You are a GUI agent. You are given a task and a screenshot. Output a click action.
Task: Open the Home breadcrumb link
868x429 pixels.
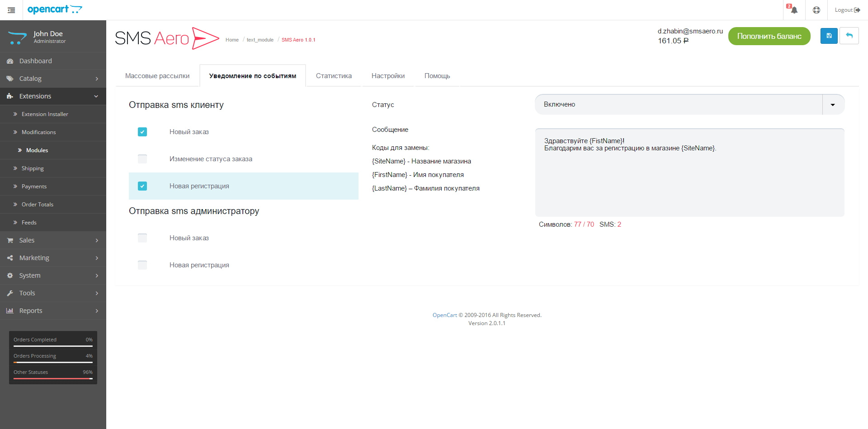pos(232,40)
